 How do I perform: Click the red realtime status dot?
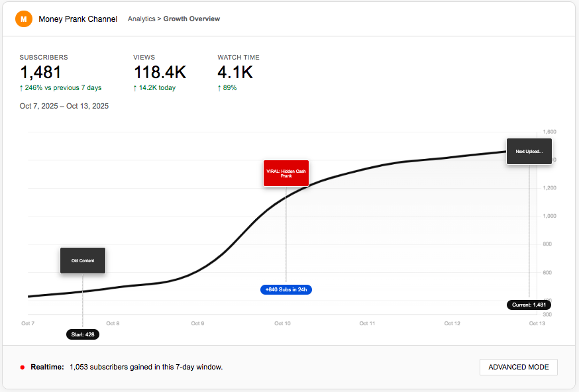tap(21, 366)
